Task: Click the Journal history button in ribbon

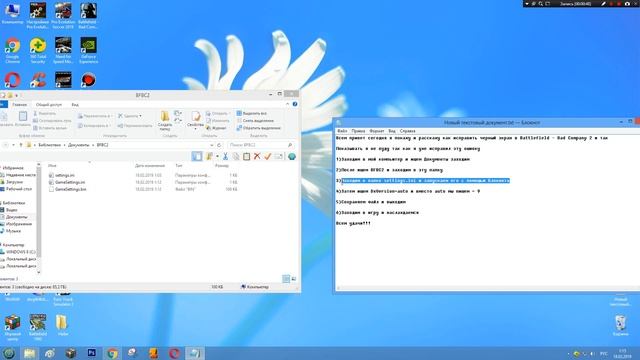Action: coord(216,128)
